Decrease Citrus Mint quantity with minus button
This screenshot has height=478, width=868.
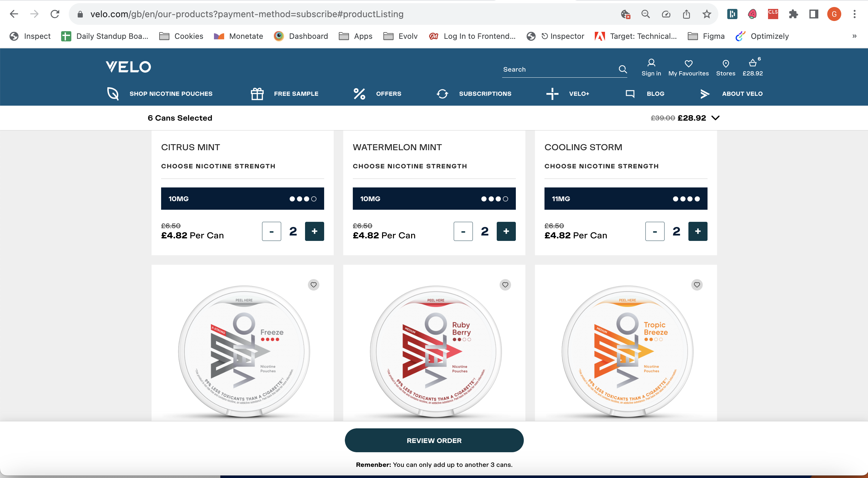(x=271, y=231)
